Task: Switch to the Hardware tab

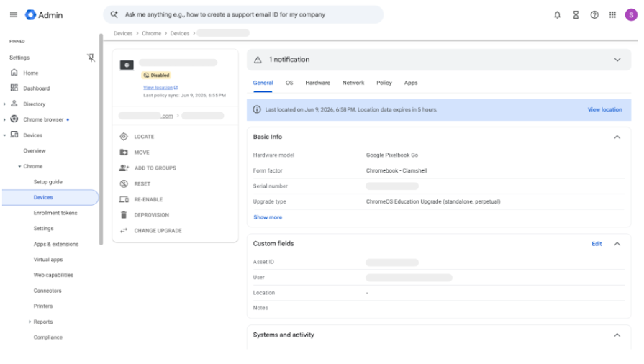Action: click(x=317, y=83)
